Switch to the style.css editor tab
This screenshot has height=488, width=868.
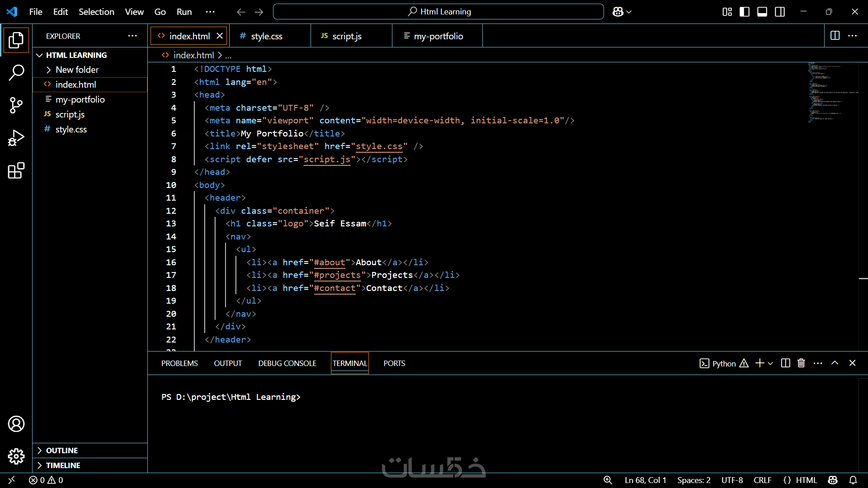(267, 36)
